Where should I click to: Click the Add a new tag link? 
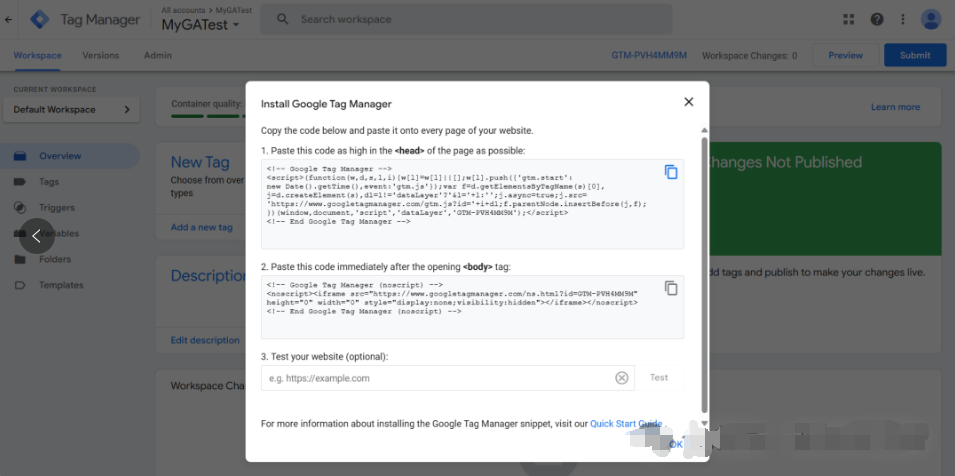click(x=202, y=227)
